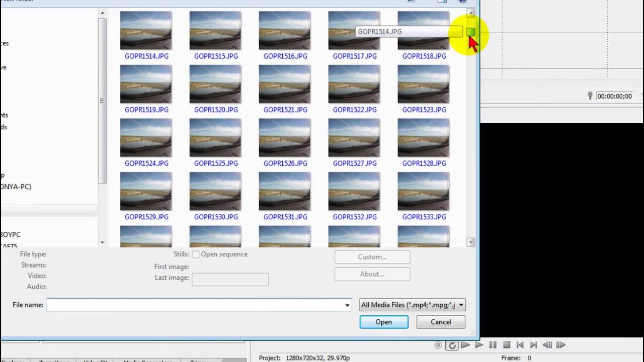Click the Custom... button
Screen dimensions: 644x362
pyautogui.click(x=372, y=257)
